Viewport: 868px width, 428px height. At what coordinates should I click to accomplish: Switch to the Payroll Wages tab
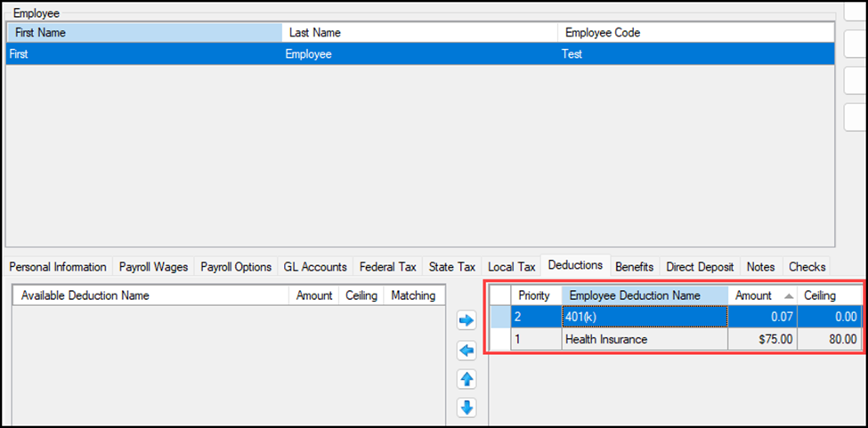(x=153, y=267)
